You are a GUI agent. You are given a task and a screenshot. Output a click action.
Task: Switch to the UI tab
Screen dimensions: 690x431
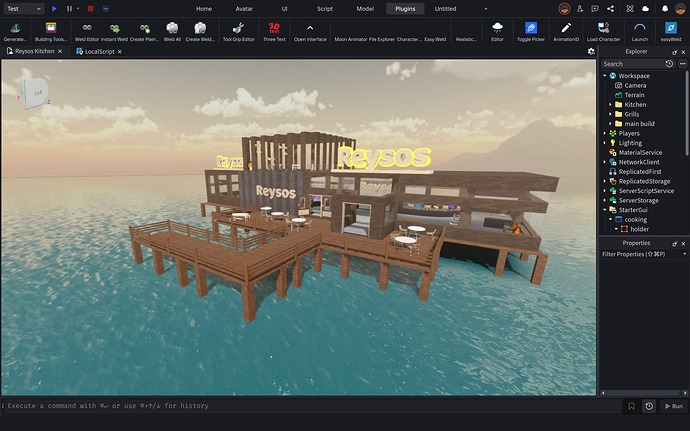(284, 9)
